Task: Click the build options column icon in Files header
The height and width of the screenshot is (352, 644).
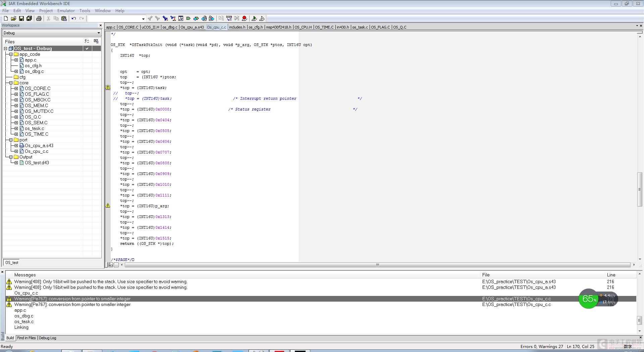Action: click(x=96, y=41)
